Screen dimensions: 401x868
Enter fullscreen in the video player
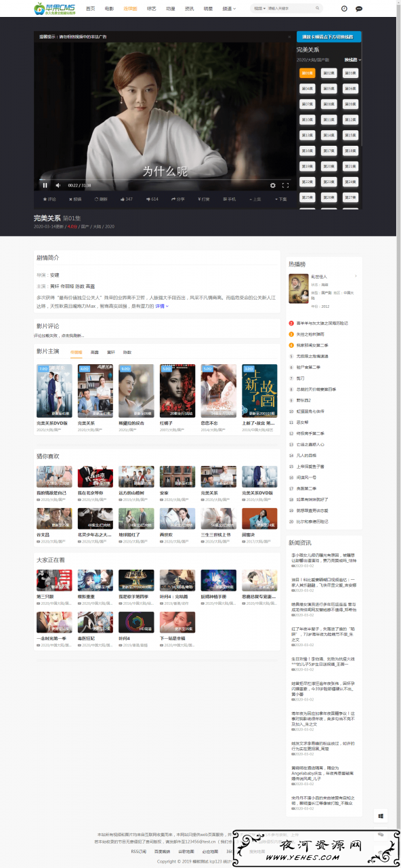pos(285,185)
